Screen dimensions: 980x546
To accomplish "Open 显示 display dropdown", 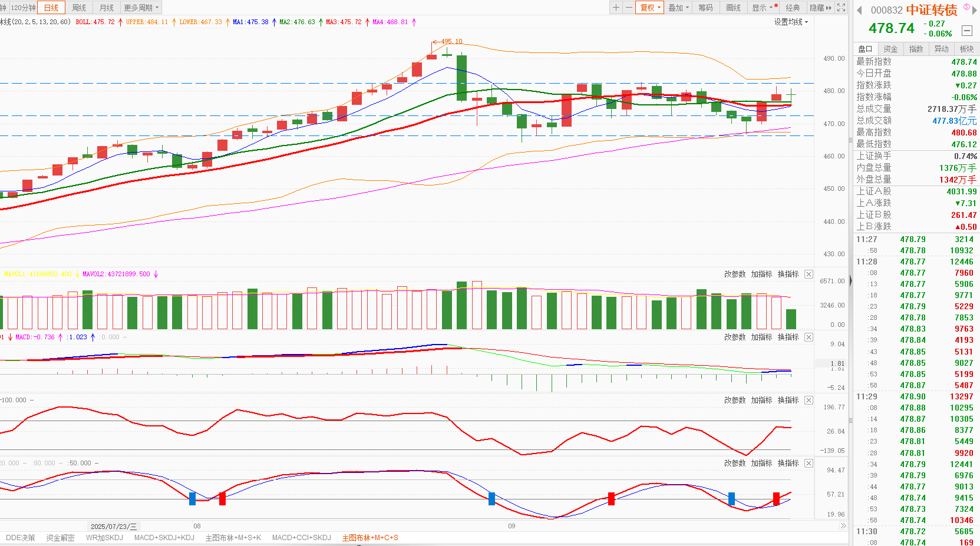I will (763, 8).
